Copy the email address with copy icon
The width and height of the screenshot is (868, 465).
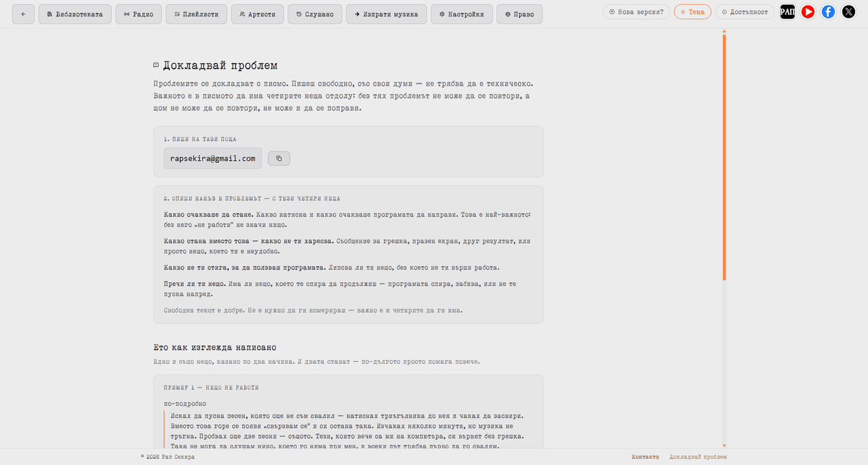point(279,158)
